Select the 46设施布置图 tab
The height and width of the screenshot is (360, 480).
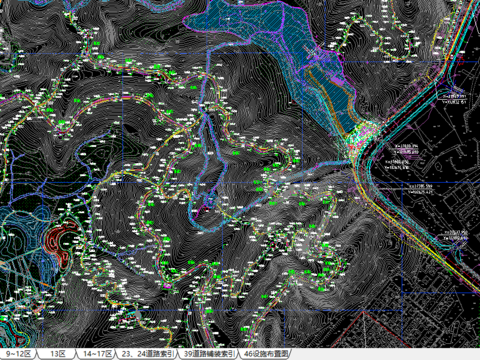click(x=265, y=354)
